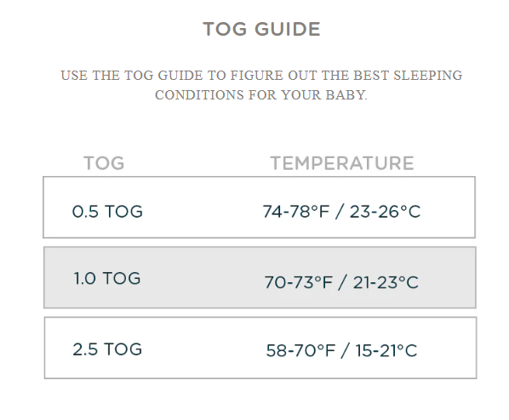509x420 pixels.
Task: Click the 23-26°C Celsius value
Action: (386, 212)
